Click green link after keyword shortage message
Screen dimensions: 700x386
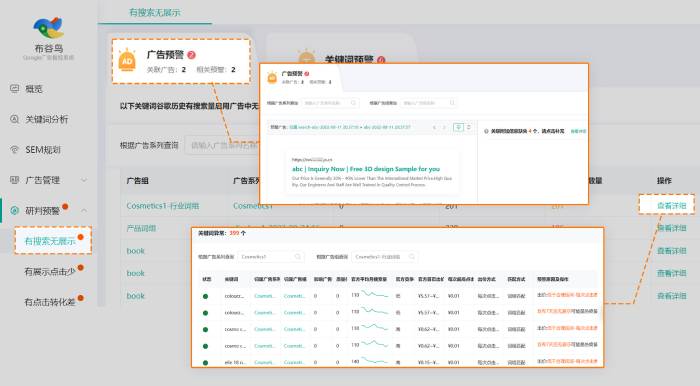[x=578, y=131]
